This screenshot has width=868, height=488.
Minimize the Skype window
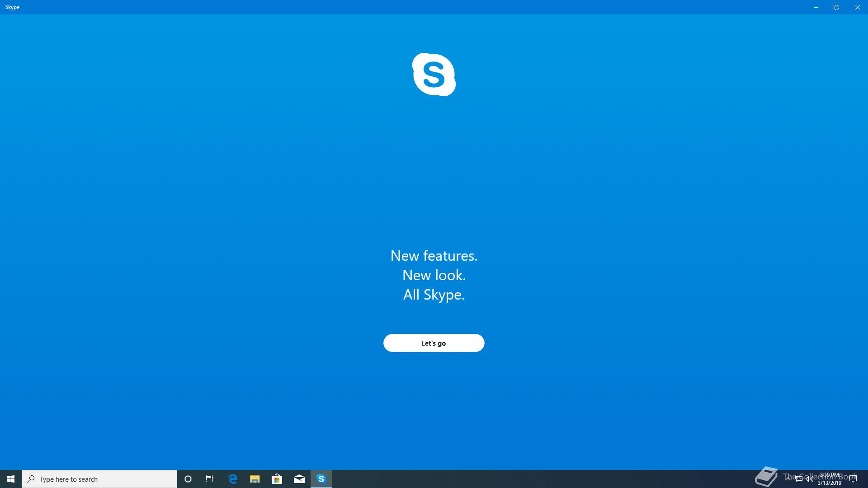click(816, 7)
